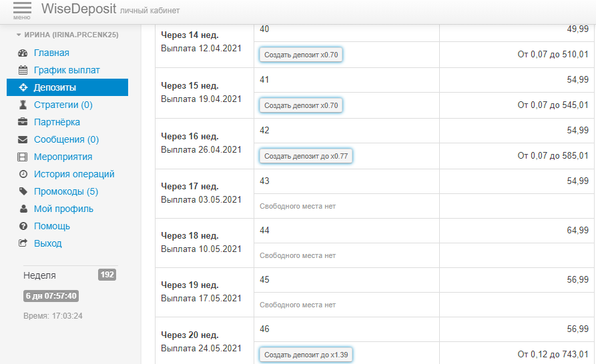Open the hamburger menu icon

click(x=21, y=10)
